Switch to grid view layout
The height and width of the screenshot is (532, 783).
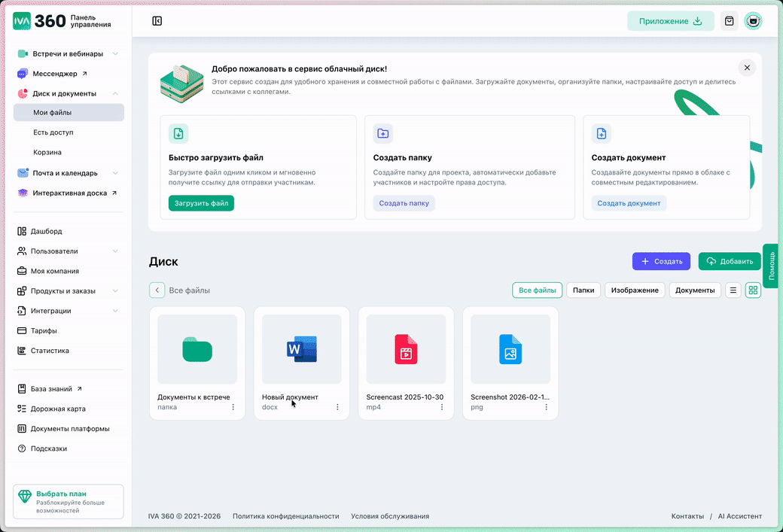[x=753, y=290]
